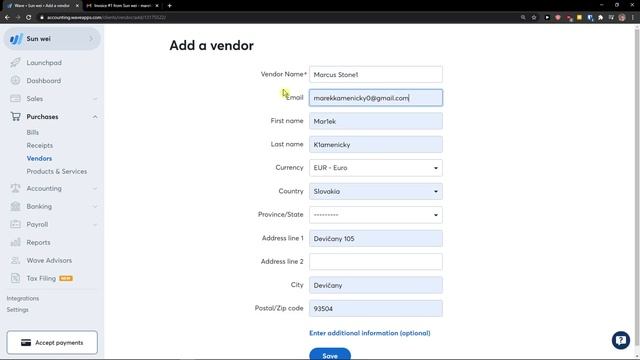Expand the Banking section chevron
This screenshot has height=360, width=640.
95,207
